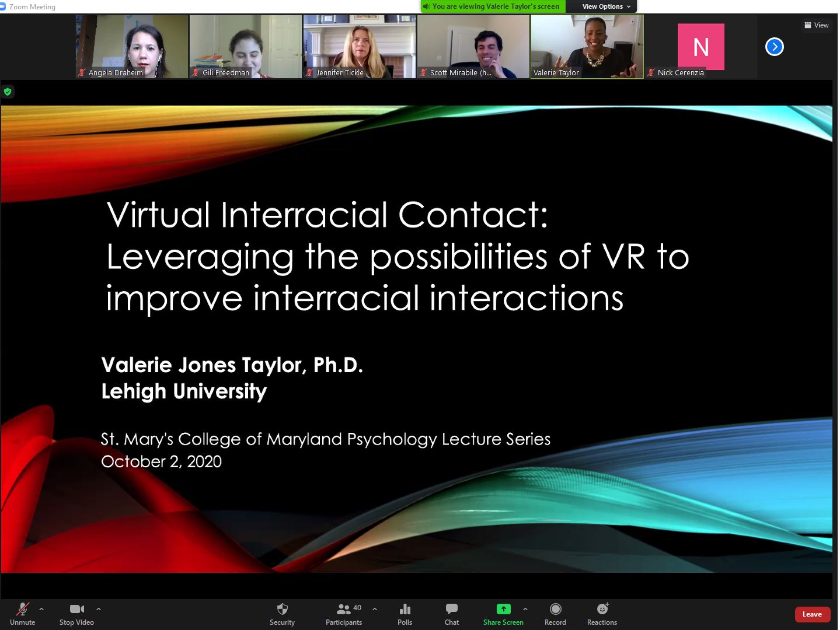This screenshot has height=630, width=840.
Task: Click the red Leave button
Action: pos(812,614)
